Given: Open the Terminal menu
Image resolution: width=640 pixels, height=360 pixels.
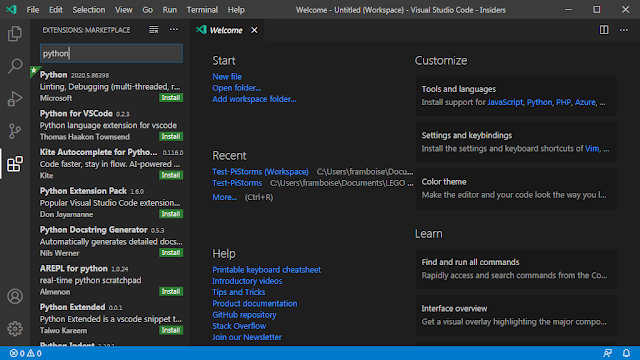Looking at the screenshot, I should (202, 10).
